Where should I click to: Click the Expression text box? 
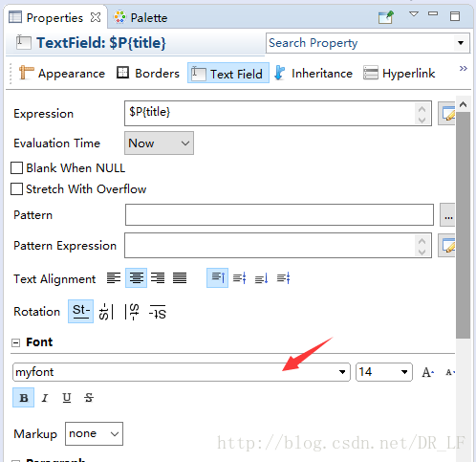tap(270, 113)
